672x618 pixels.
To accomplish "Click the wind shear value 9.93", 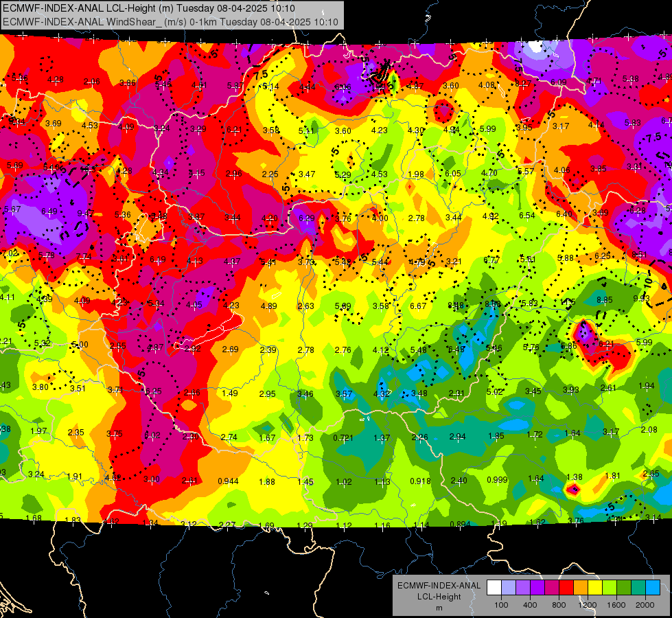I will (642, 298).
